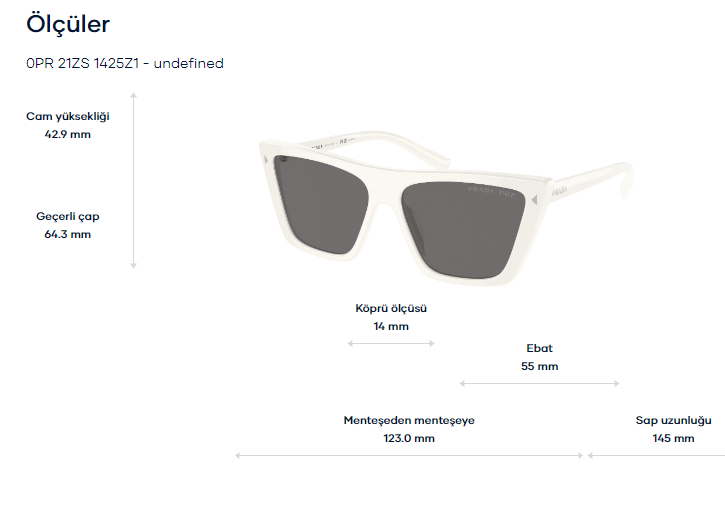The width and height of the screenshot is (725, 511).
Task: Click the Sap uzunluğu label
Action: (x=674, y=420)
